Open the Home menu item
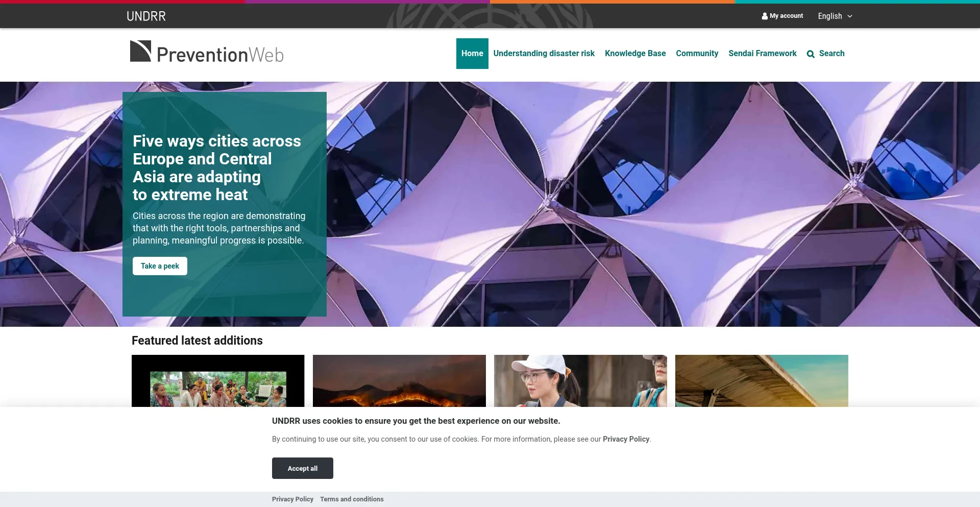This screenshot has width=980, height=507. [472, 54]
